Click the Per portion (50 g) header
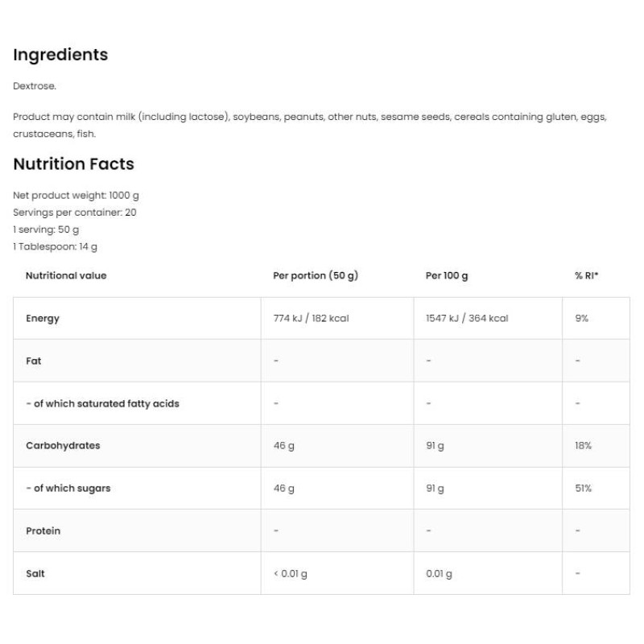The height and width of the screenshot is (644, 644). pos(316,275)
